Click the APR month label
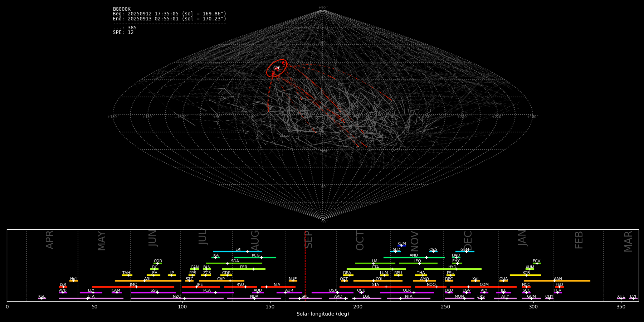 coord(50,240)
